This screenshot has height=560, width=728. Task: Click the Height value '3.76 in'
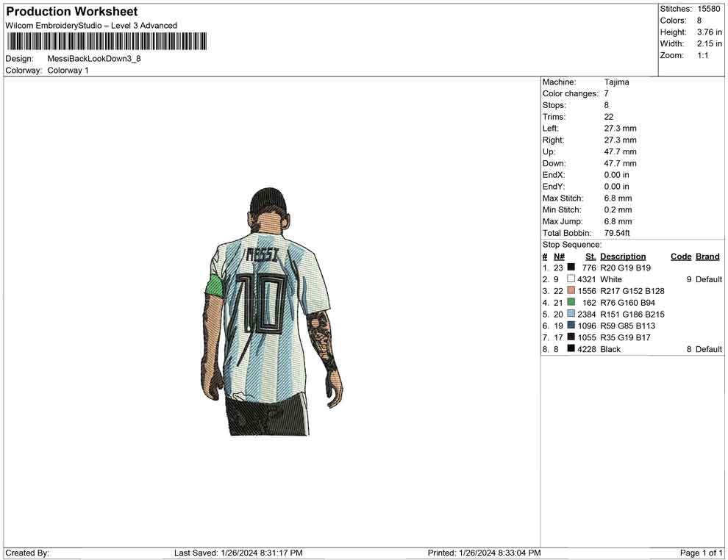[709, 32]
